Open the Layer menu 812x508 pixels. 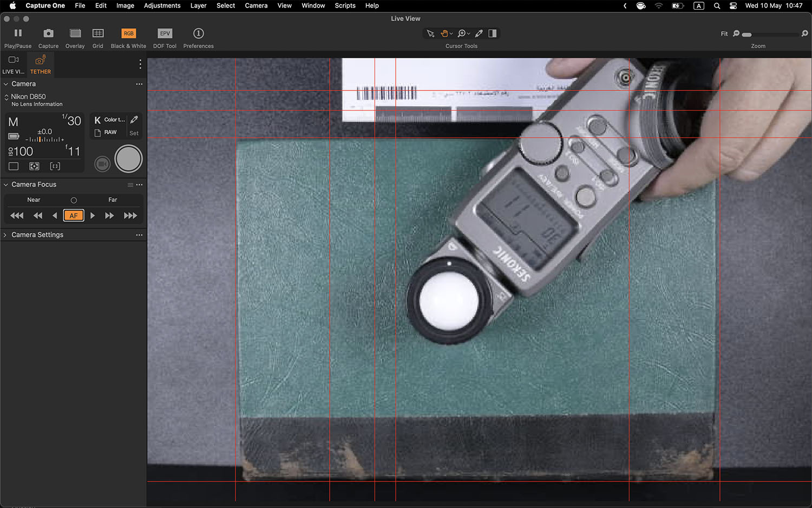[x=198, y=5]
